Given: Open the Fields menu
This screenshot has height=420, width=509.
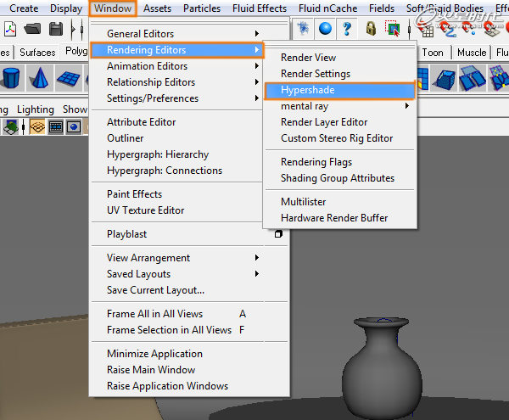Looking at the screenshot, I should [x=382, y=8].
